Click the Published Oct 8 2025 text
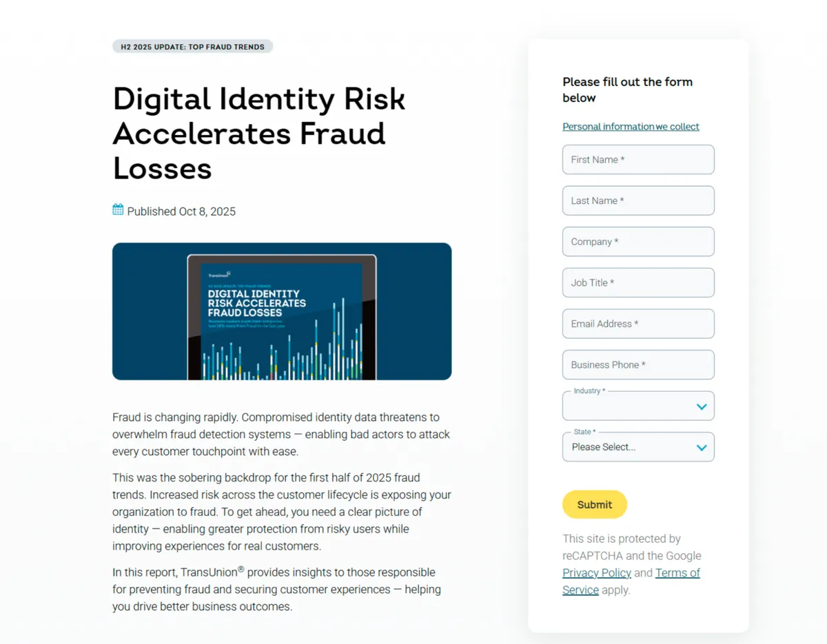Viewport: 827px width, 644px height. point(181,211)
